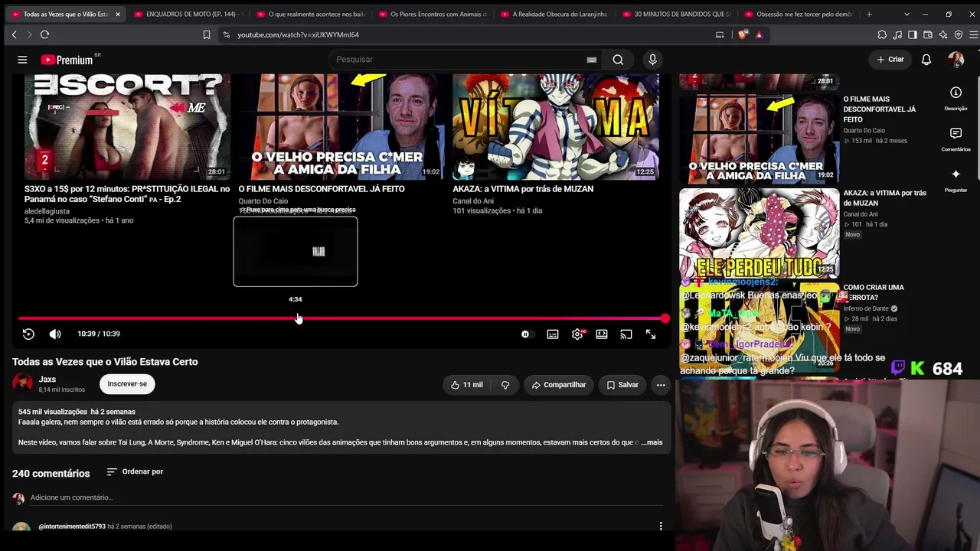
Task: Open the search box keyboard icon
Action: [592, 60]
